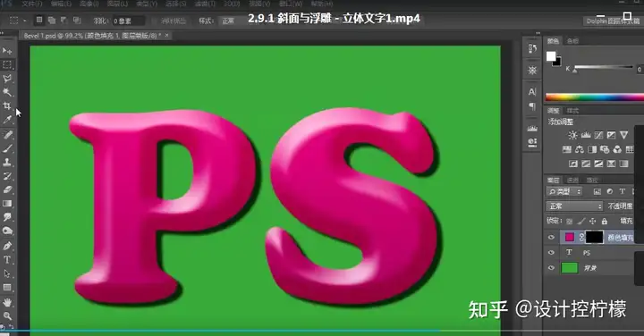Add a Black & White adjustment
The width and height of the screenshot is (644, 336).
click(592, 149)
